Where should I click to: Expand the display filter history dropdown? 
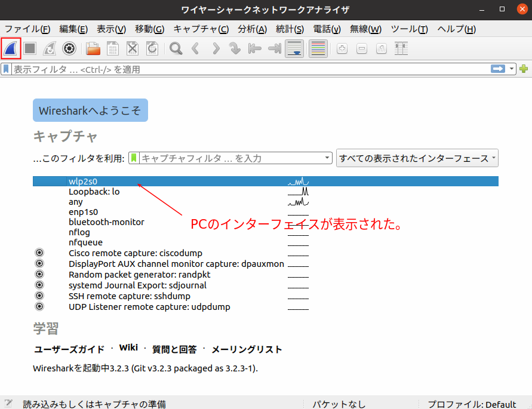pyautogui.click(x=512, y=69)
